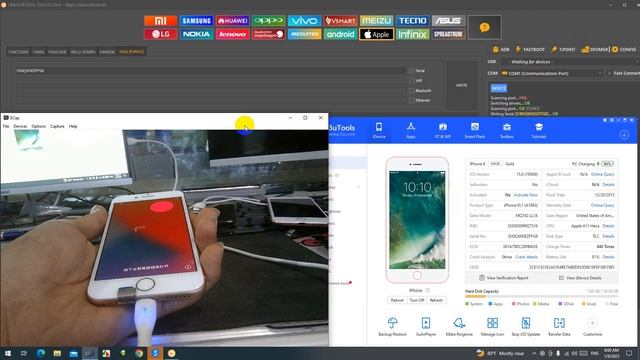640x360 pixels.
Task: Open the 3uTools downloads arrow icon
Action: pos(624,134)
